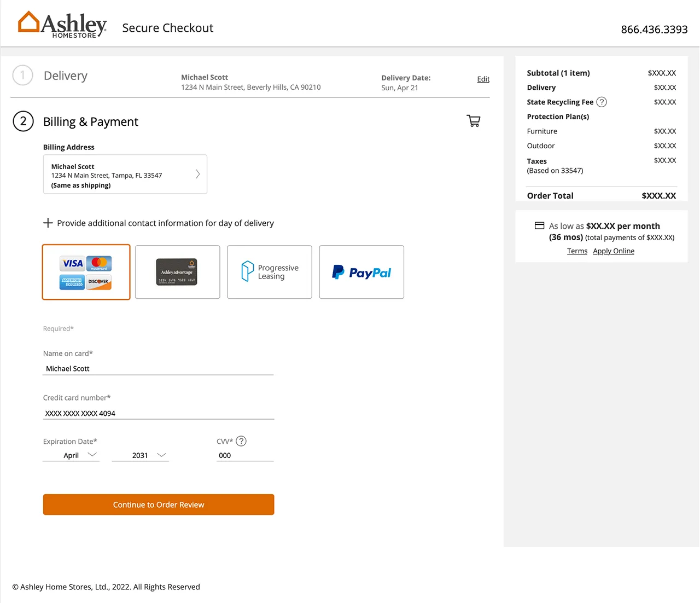Choose PayPal as payment method
Viewport: 700px width, 603px height.
tap(361, 272)
